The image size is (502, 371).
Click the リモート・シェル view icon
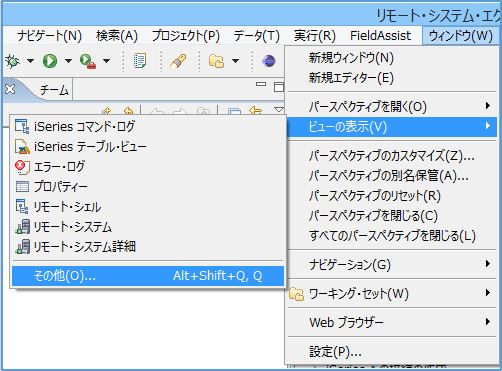(22, 206)
